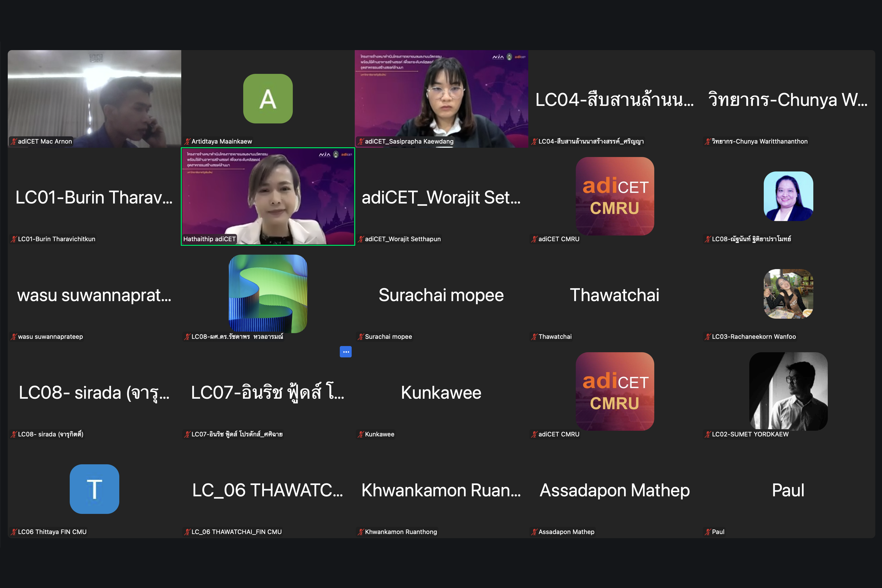Select adiCET_Sasiprapha Kaewdang's video tile

click(442, 99)
